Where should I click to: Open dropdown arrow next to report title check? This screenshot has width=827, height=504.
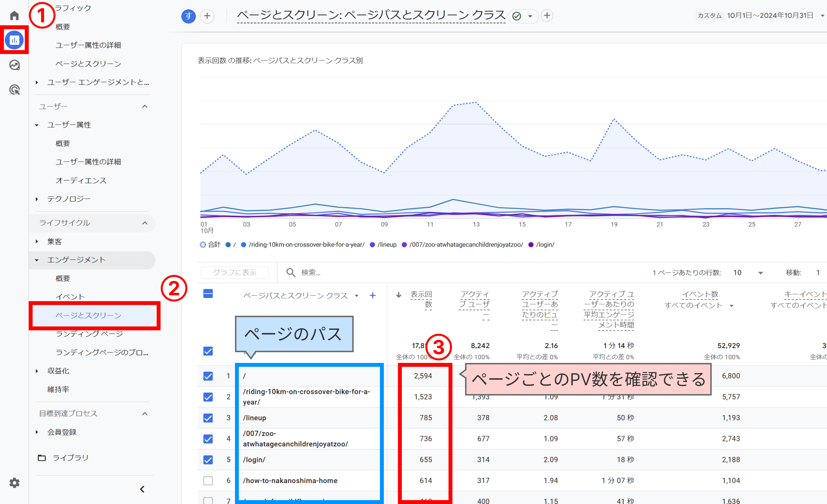coord(530,16)
